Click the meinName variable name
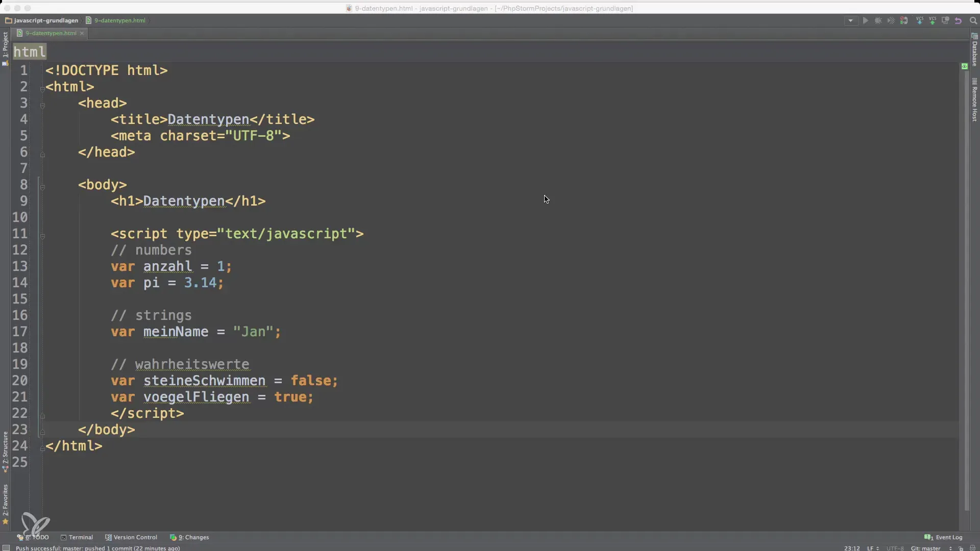Viewport: 980px width, 551px height. (x=176, y=332)
